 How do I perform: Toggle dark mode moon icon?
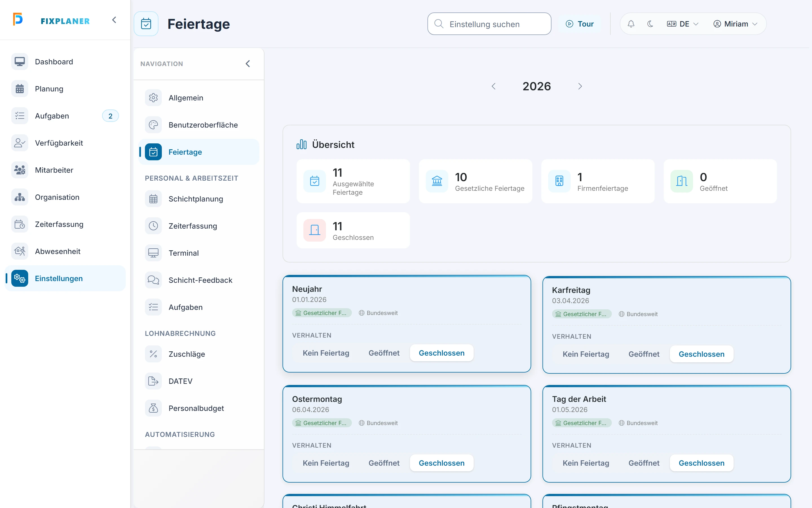[650, 24]
